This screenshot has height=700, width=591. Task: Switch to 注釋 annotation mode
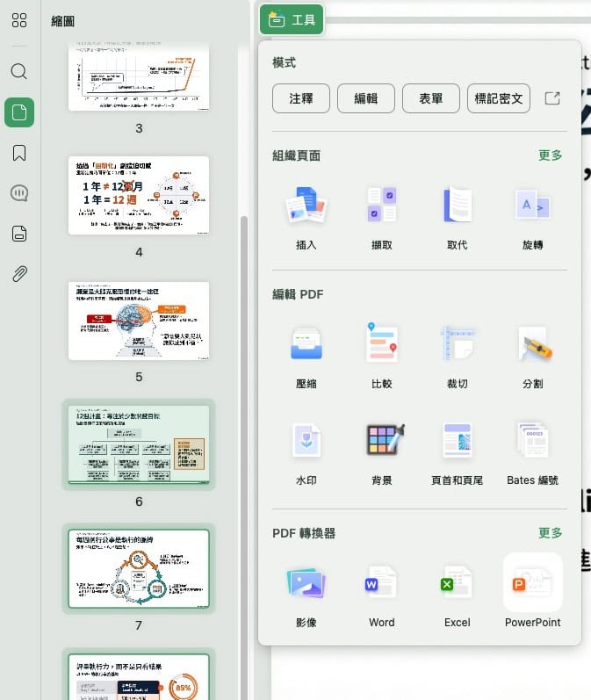click(301, 98)
